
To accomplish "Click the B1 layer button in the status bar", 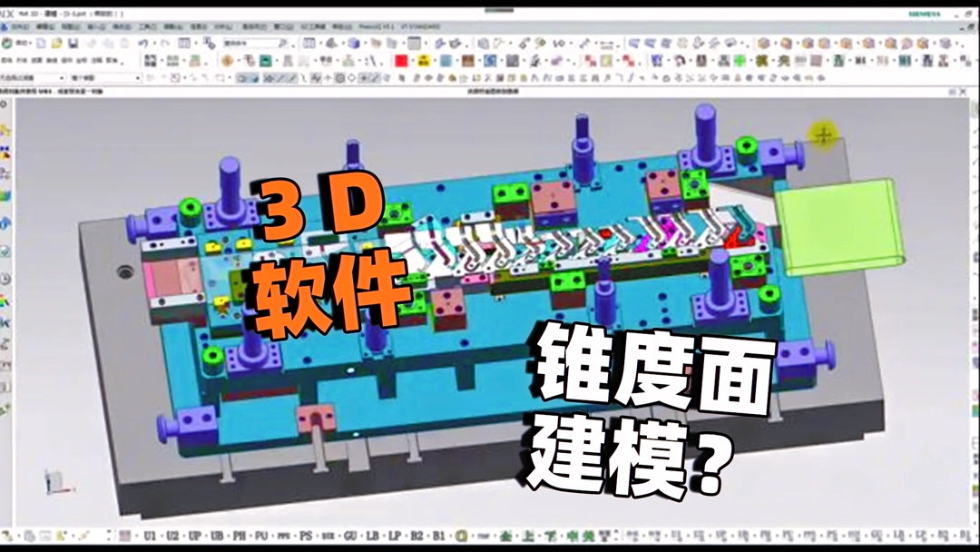I will 438,537.
